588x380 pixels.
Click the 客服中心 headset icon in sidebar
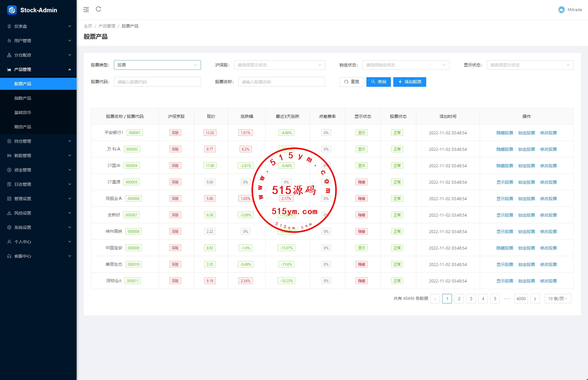9,256
